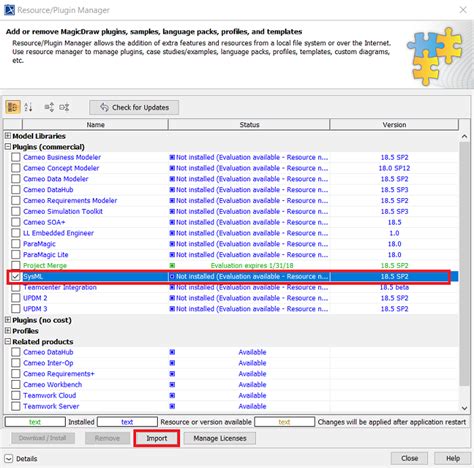Click the Version column header

click(394, 125)
